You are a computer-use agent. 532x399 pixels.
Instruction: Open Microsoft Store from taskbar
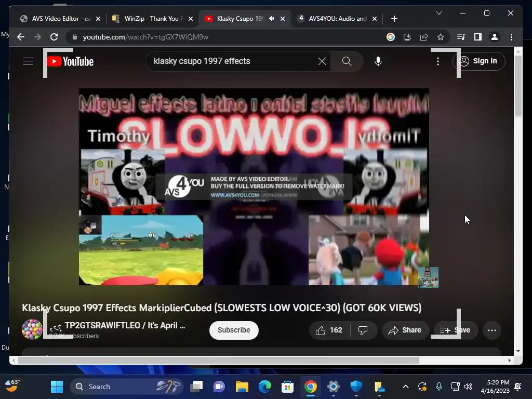pyautogui.click(x=287, y=387)
